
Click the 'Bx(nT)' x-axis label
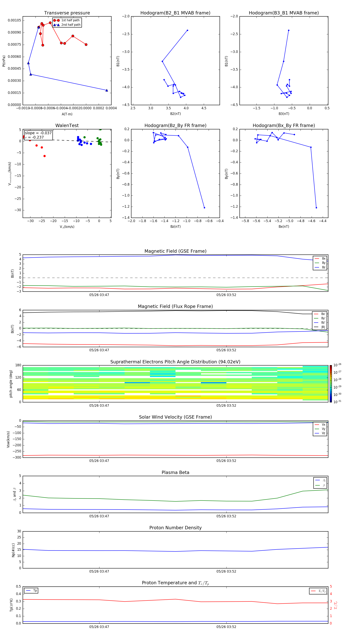click(284, 227)
